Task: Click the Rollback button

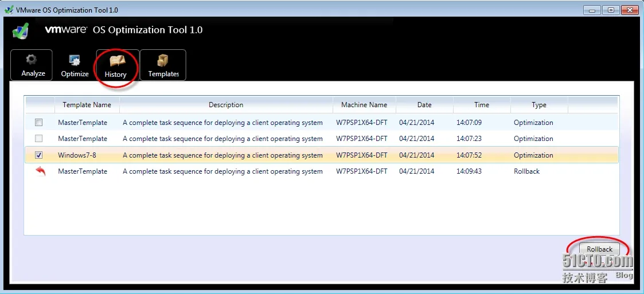Action: (599, 249)
